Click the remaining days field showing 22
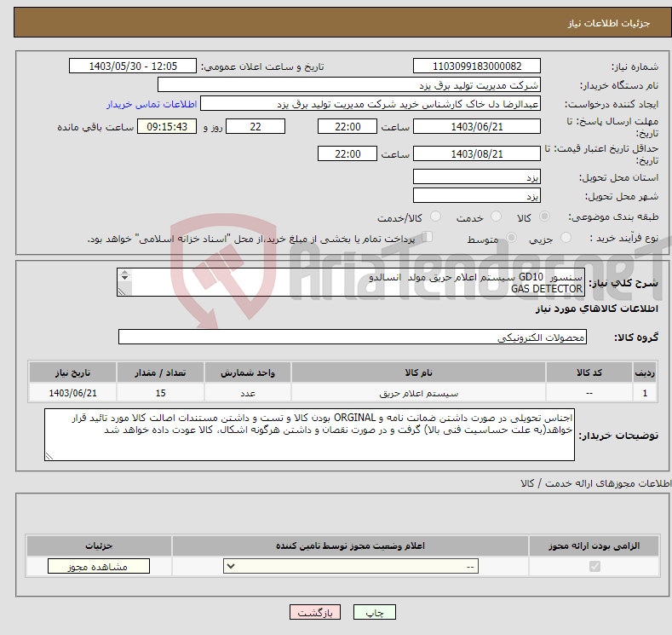This screenshot has width=672, height=635. 256,126
